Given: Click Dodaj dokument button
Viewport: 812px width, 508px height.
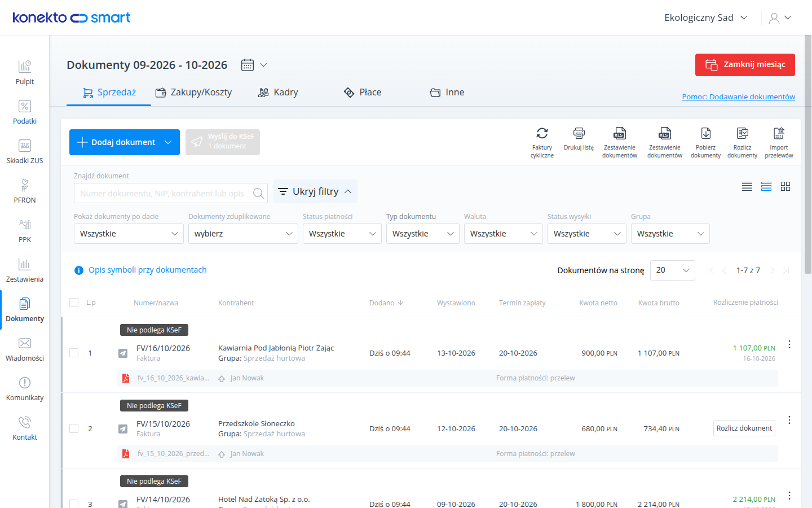Looking at the screenshot, I should point(125,142).
